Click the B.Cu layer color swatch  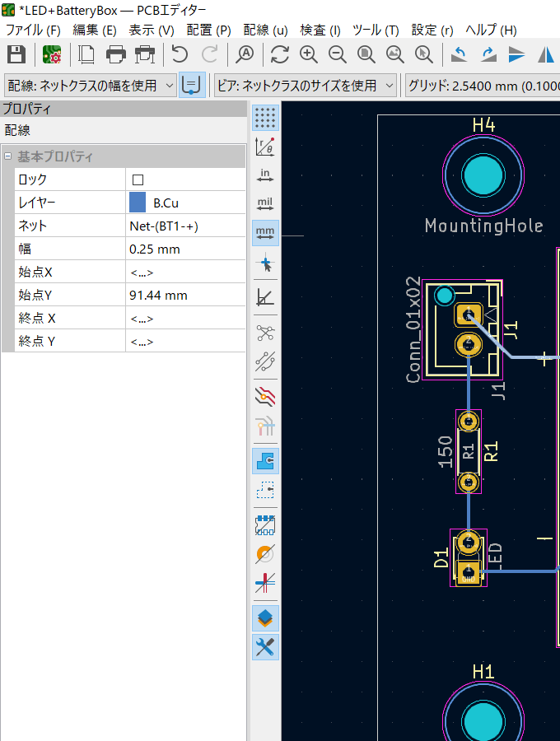point(138,203)
